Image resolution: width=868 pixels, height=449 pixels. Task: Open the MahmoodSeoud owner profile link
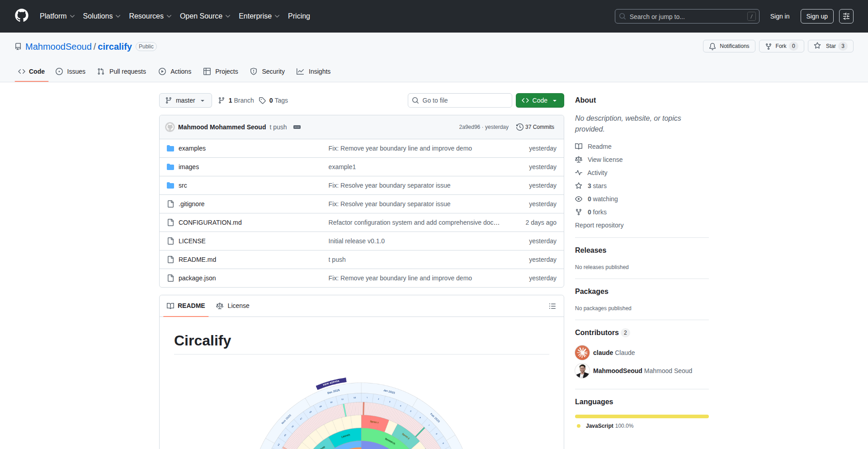point(58,47)
